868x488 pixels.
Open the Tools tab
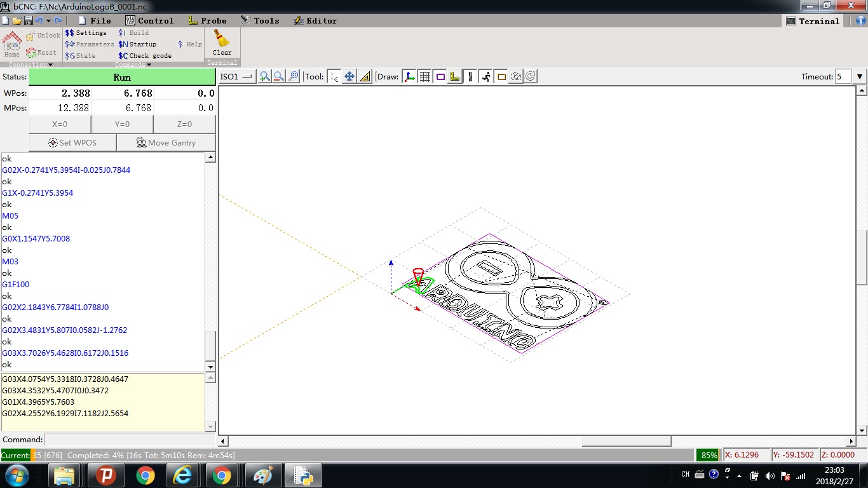260,21
